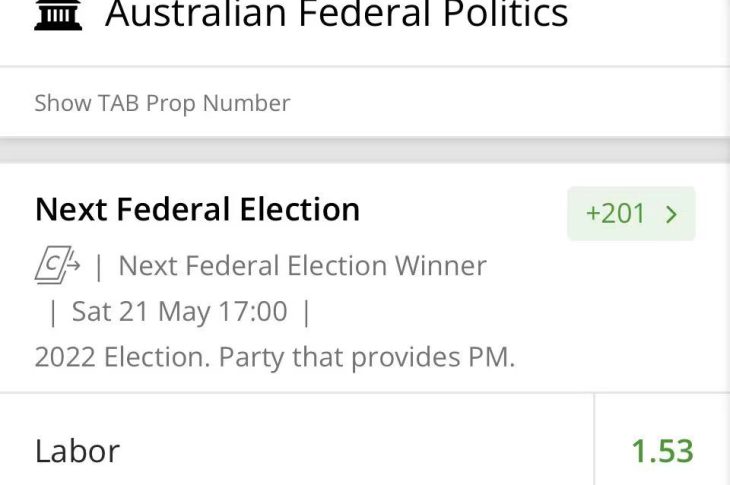
Task: Select Labor at odds 1.53
Action: point(662,451)
